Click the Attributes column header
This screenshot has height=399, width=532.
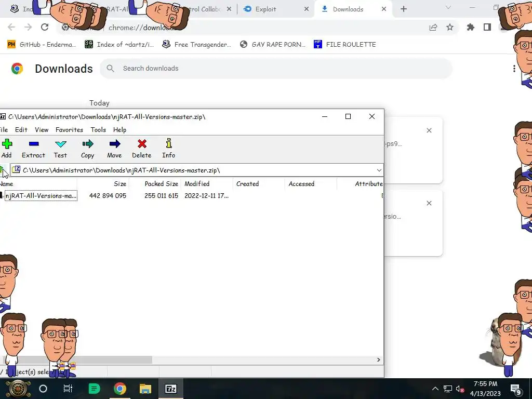click(369, 184)
